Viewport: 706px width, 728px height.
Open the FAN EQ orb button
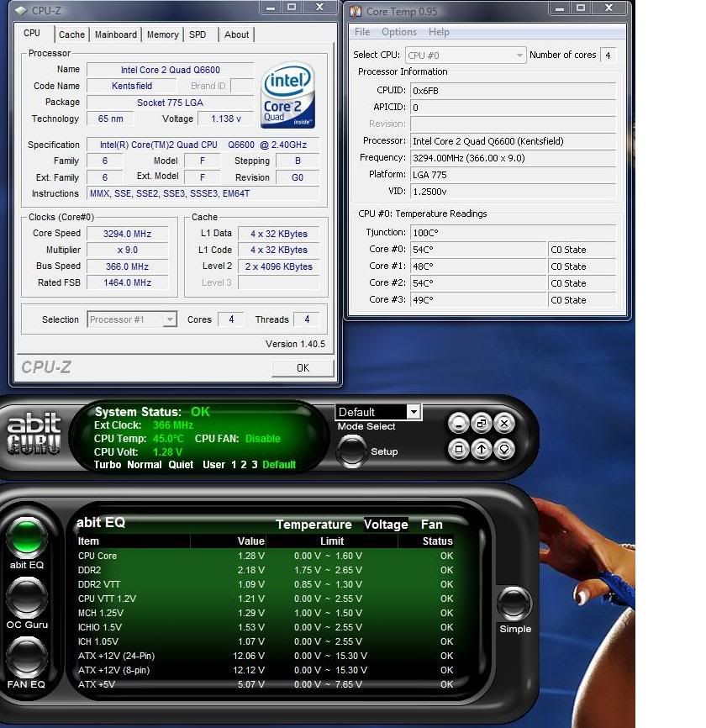(x=26, y=657)
